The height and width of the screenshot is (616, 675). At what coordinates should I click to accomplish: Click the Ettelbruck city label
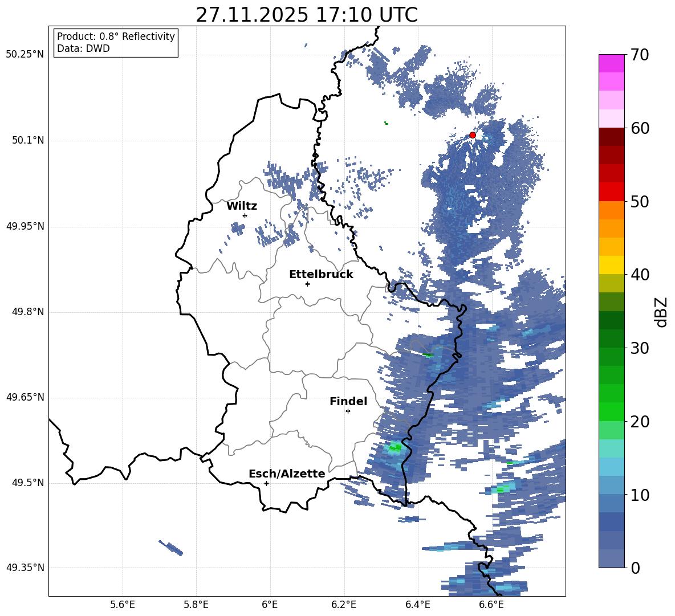point(321,275)
